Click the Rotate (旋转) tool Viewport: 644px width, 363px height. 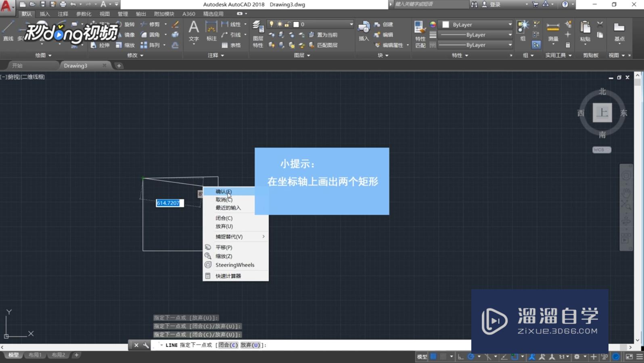coord(125,24)
